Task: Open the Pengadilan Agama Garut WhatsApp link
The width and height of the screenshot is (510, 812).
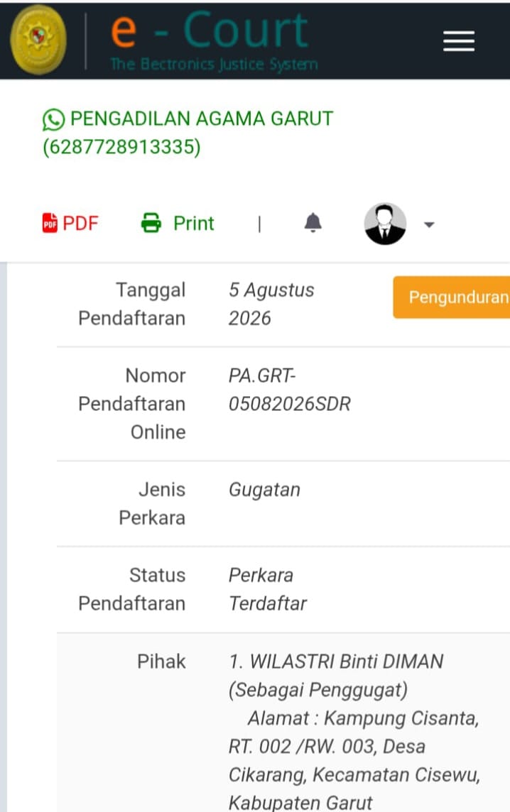Action: [x=188, y=133]
